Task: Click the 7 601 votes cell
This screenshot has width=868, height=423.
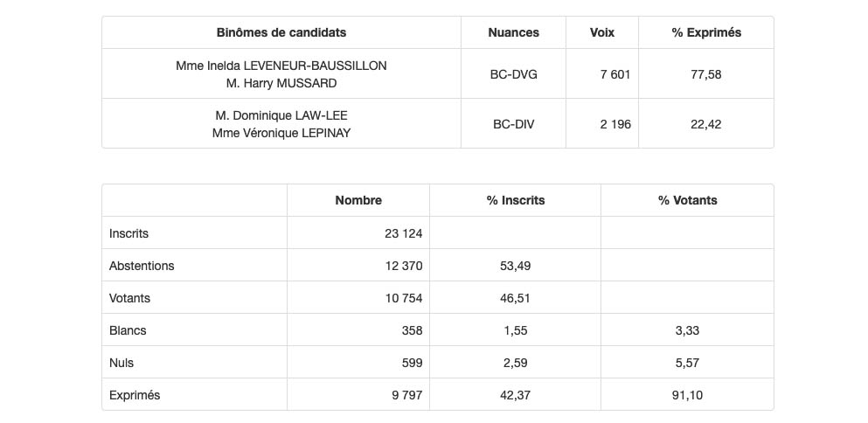Action: pyautogui.click(x=615, y=74)
